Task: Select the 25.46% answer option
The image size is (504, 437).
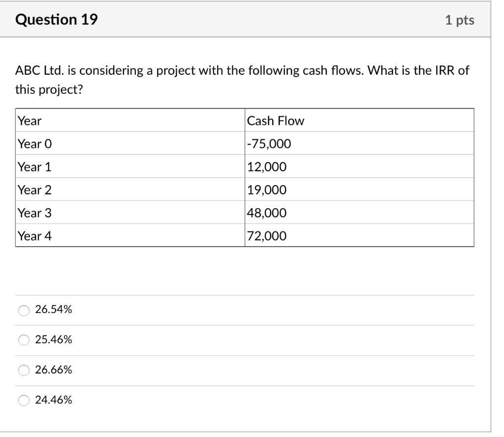Action: [x=23, y=340]
